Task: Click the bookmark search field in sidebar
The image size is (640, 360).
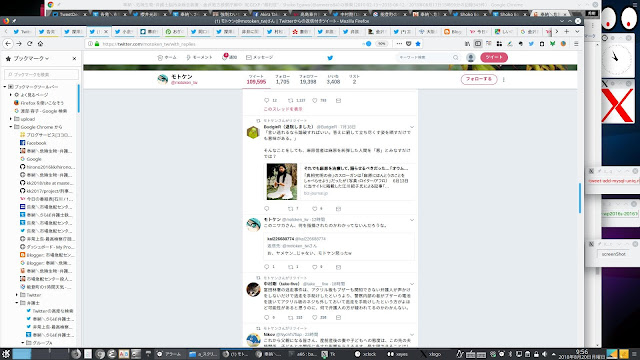Action: click(41, 74)
